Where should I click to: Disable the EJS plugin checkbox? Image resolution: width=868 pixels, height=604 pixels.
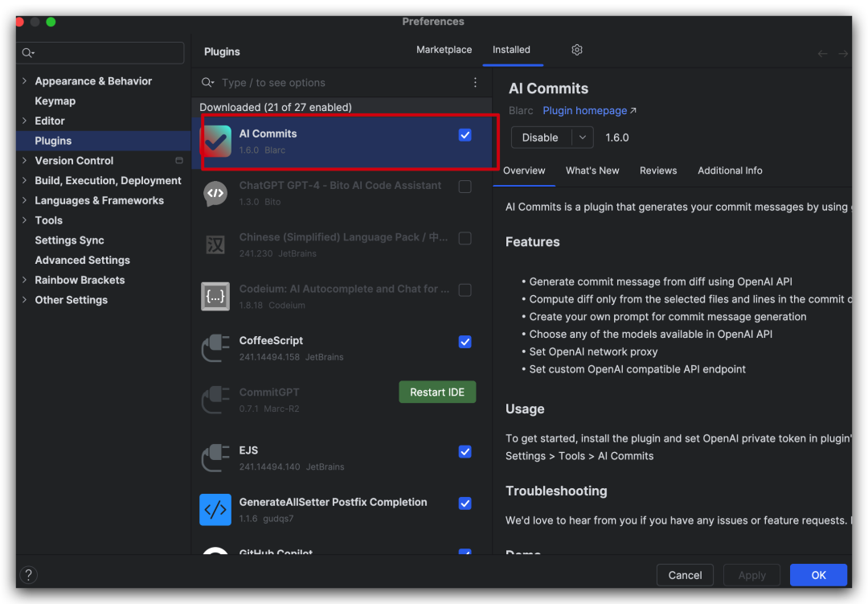pos(465,451)
